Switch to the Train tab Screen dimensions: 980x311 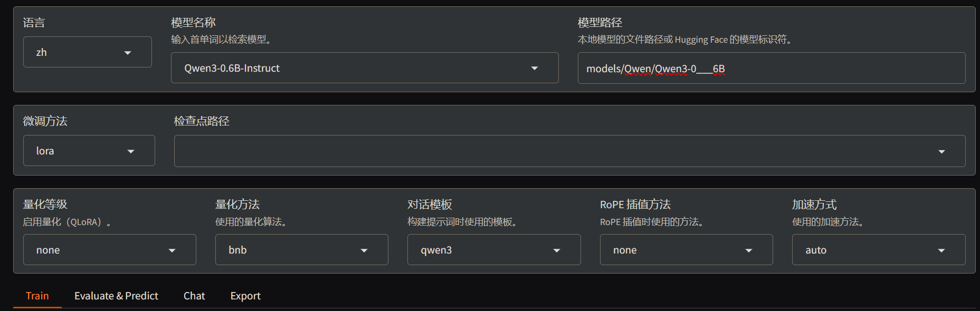(37, 296)
